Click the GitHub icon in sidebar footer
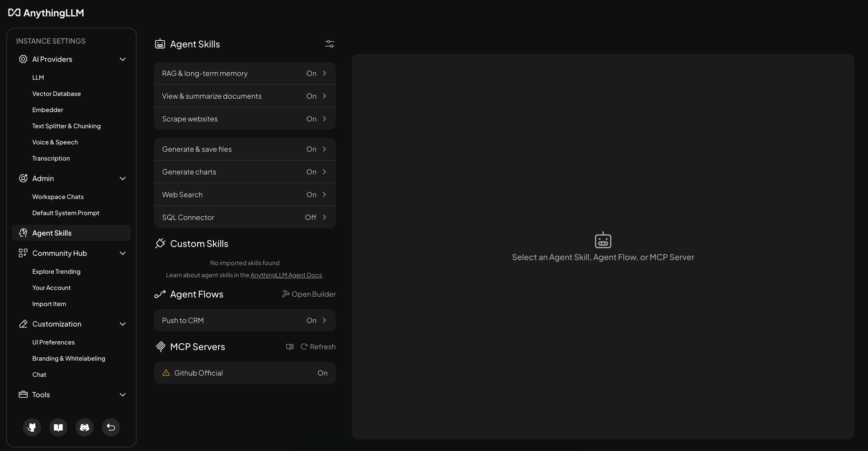 point(32,427)
